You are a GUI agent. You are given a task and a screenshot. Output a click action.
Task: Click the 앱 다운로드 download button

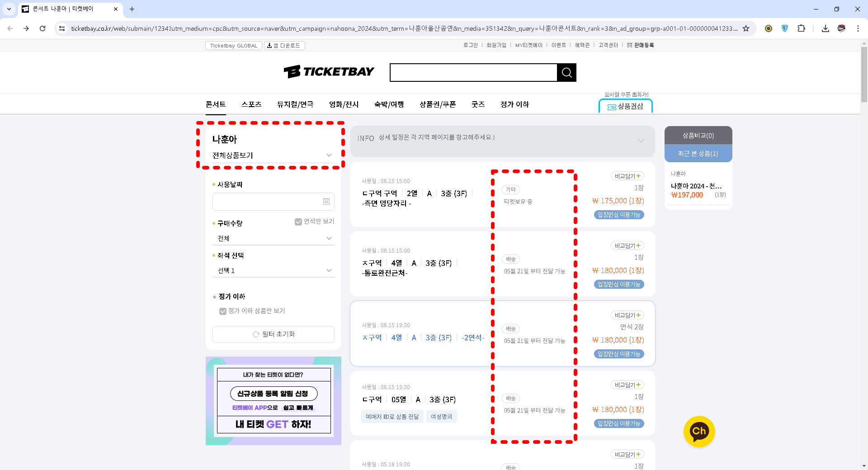tap(284, 46)
